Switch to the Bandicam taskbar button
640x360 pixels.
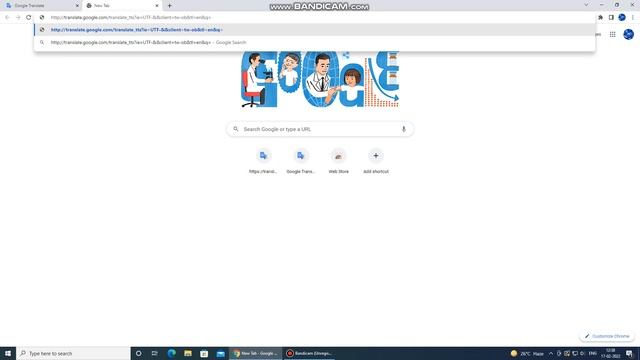309,353
